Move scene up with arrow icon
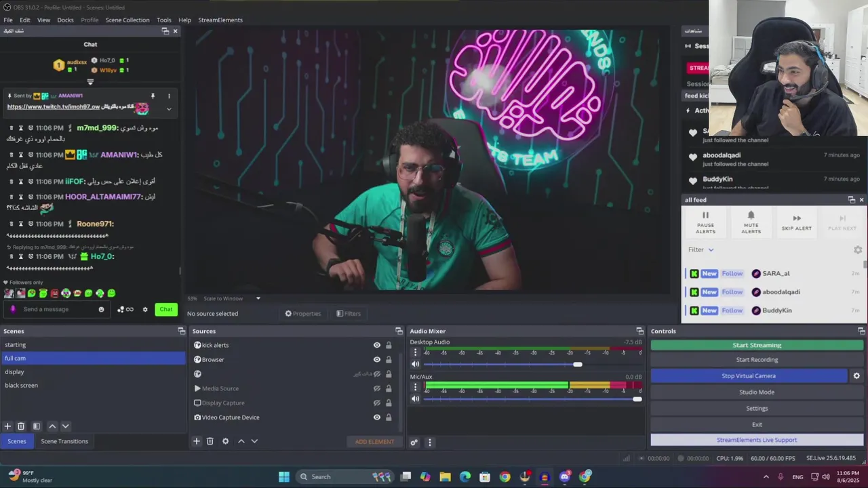868x488 pixels. [x=52, y=426]
